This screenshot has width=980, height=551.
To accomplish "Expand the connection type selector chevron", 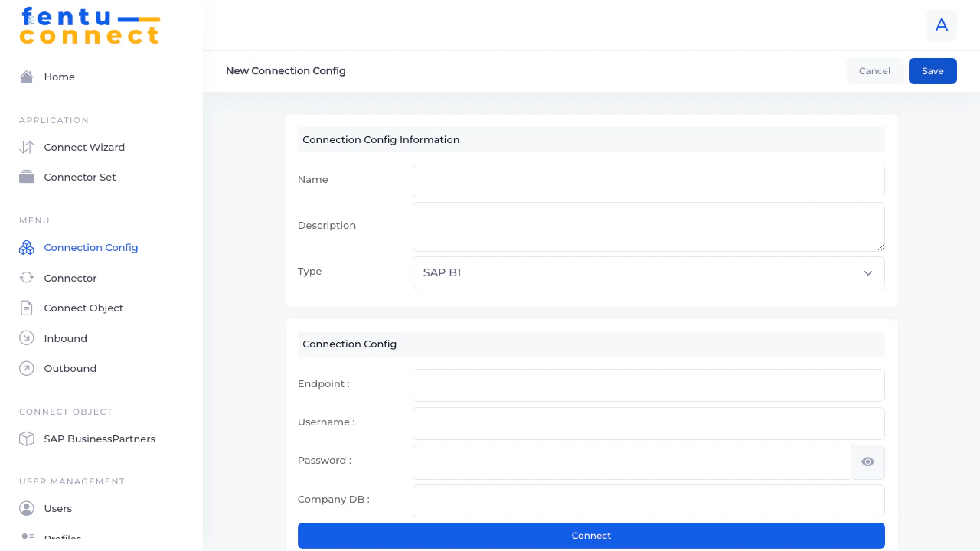I will point(867,272).
